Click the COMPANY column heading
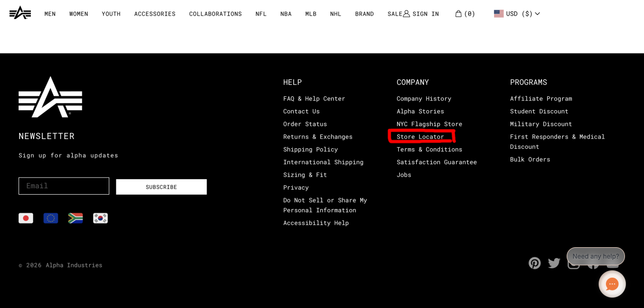The image size is (644, 308). pos(413,82)
